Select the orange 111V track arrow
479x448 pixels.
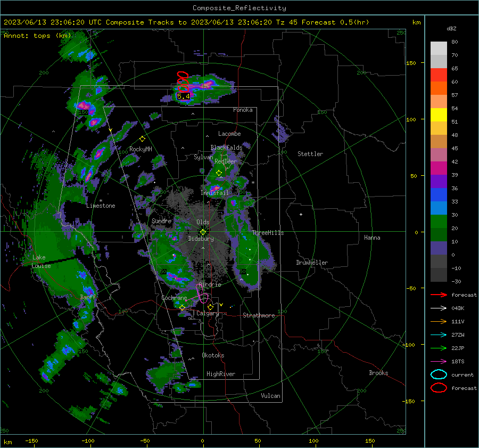(439, 321)
